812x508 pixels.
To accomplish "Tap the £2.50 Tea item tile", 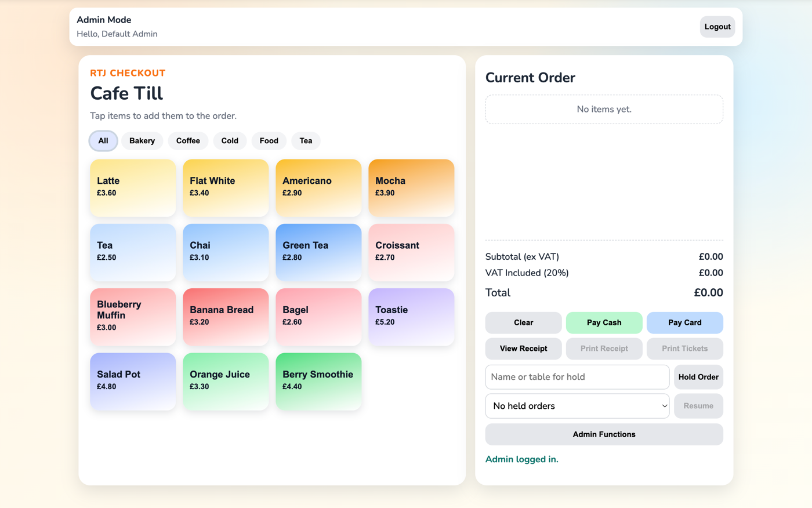I will click(x=133, y=252).
